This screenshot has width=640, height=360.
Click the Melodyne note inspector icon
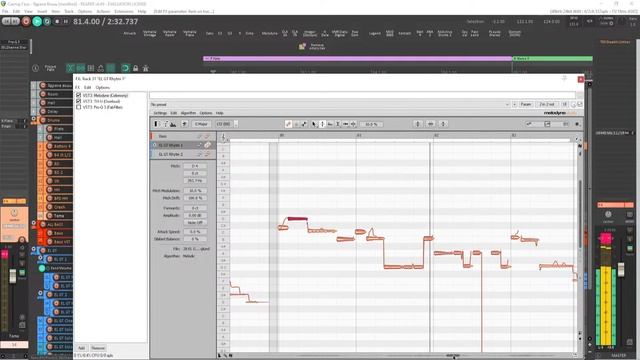165,124
